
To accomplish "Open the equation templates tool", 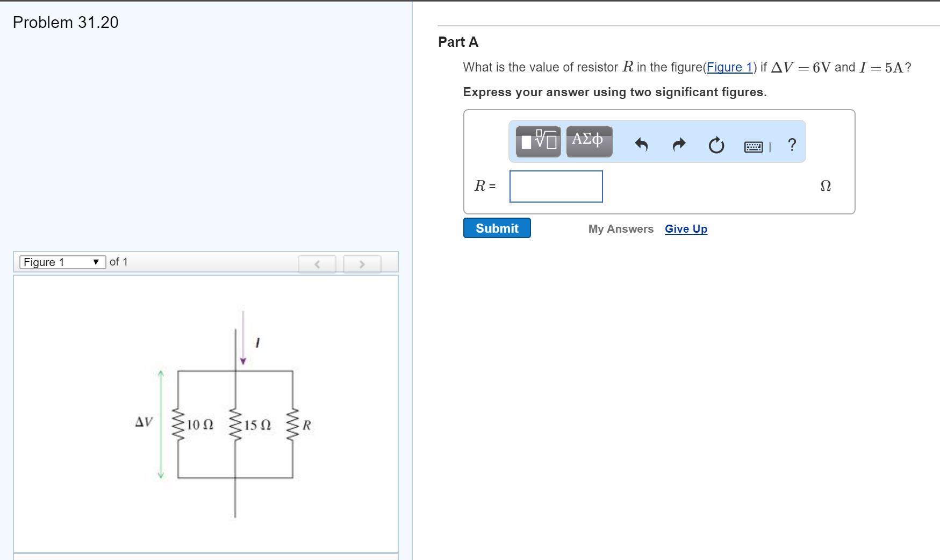I will (x=536, y=141).
